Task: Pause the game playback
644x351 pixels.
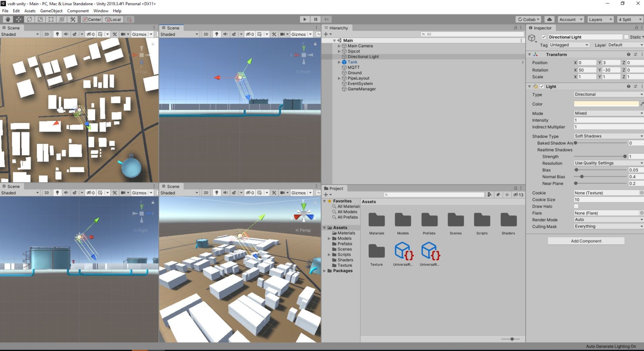Action: click(315, 20)
